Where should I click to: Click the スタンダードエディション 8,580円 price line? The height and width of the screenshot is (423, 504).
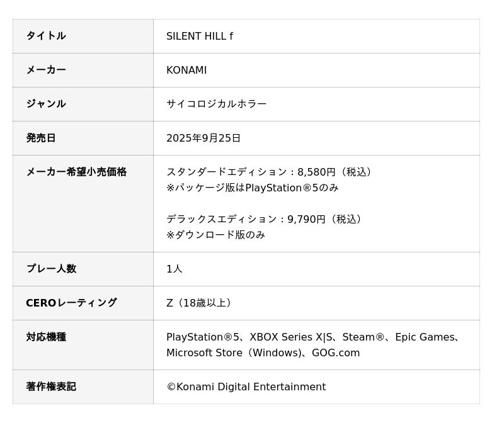(x=269, y=172)
